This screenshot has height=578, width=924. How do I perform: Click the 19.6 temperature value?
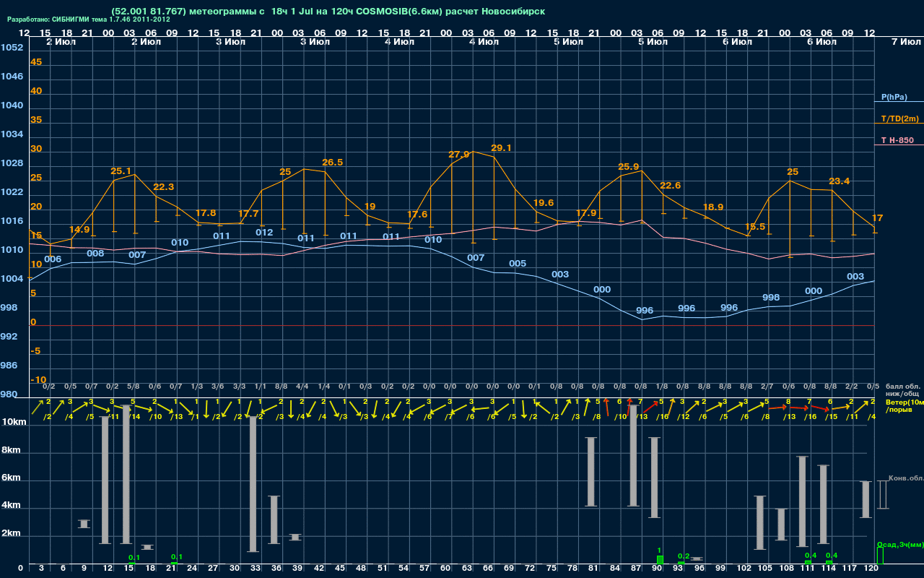[543, 203]
